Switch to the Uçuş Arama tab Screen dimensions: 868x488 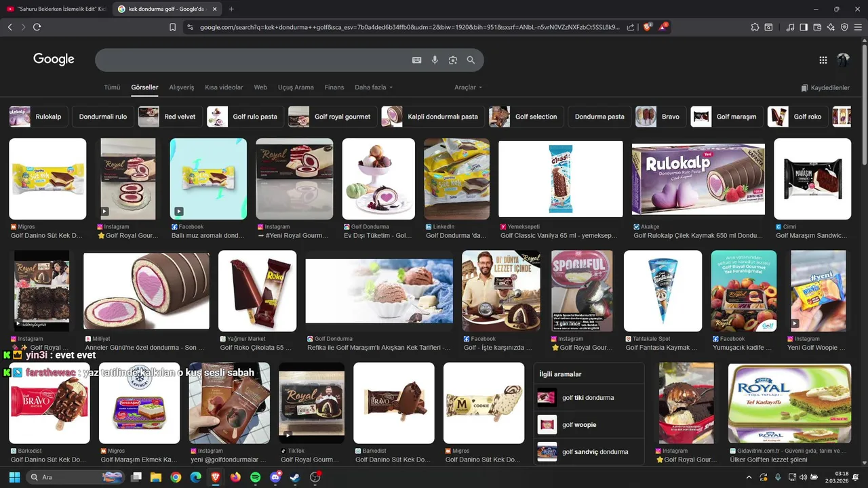(296, 87)
